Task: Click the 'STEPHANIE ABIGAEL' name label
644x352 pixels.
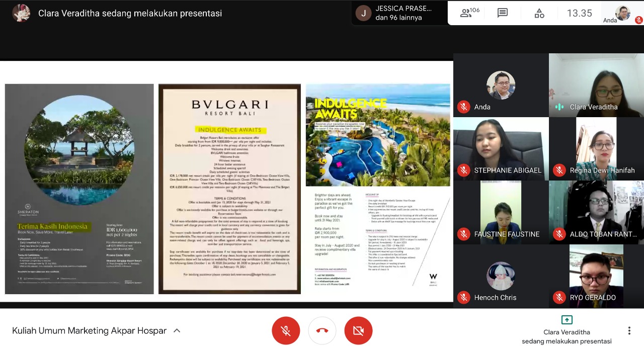Action: (508, 170)
